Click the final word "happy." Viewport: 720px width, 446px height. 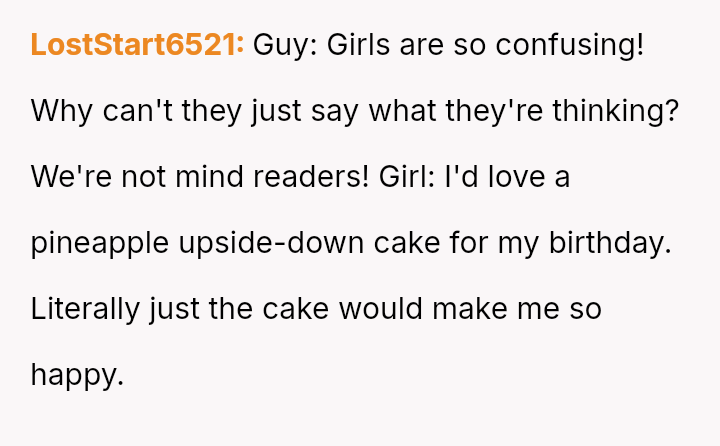coord(77,376)
